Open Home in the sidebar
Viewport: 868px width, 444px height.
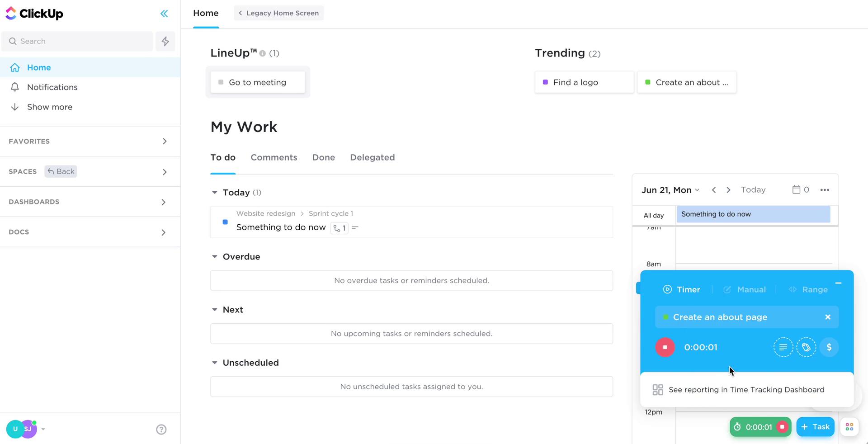coord(90,67)
